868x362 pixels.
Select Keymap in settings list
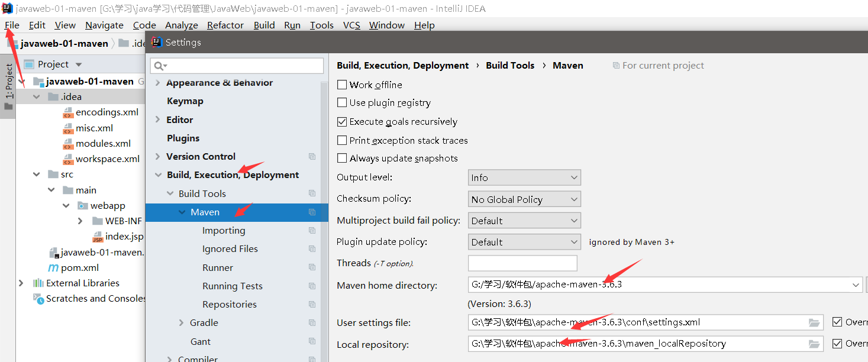185,101
